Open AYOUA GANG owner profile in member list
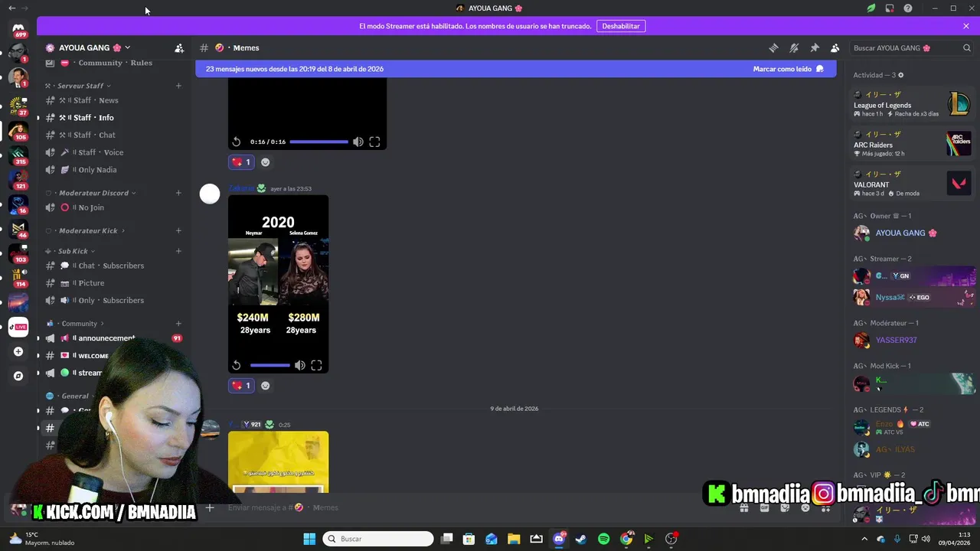 pyautogui.click(x=913, y=233)
